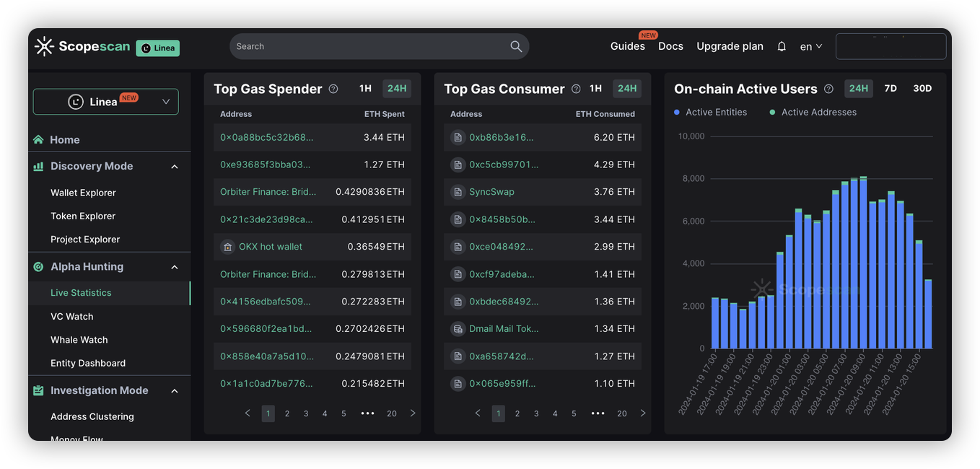Focus the Search input field
The image size is (980, 469).
tap(368, 46)
